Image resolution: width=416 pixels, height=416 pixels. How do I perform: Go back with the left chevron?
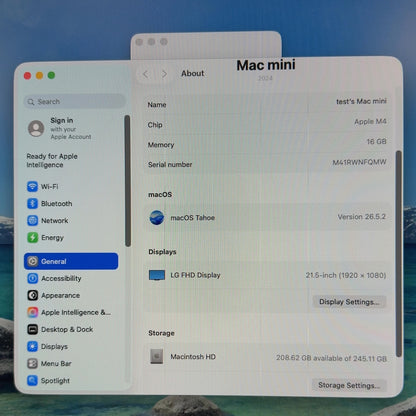pyautogui.click(x=146, y=74)
